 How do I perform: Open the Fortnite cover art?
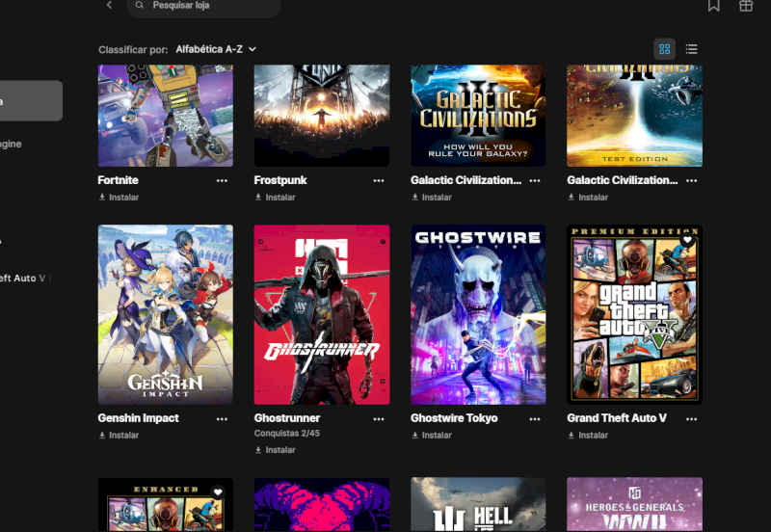click(166, 116)
